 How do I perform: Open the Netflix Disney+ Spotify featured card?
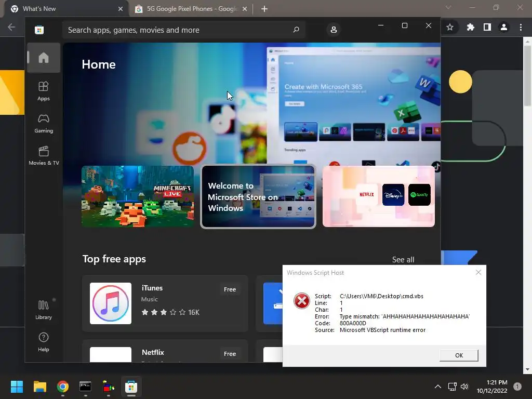tap(379, 196)
